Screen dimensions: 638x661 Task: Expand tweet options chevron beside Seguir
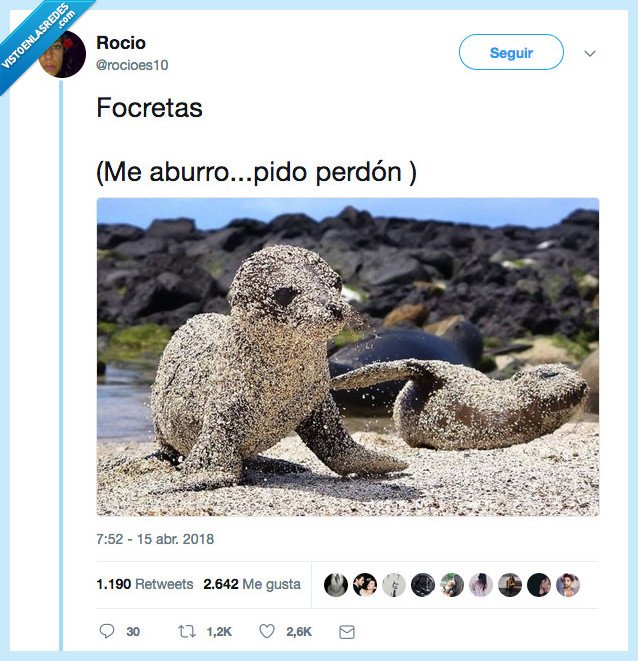(x=590, y=54)
